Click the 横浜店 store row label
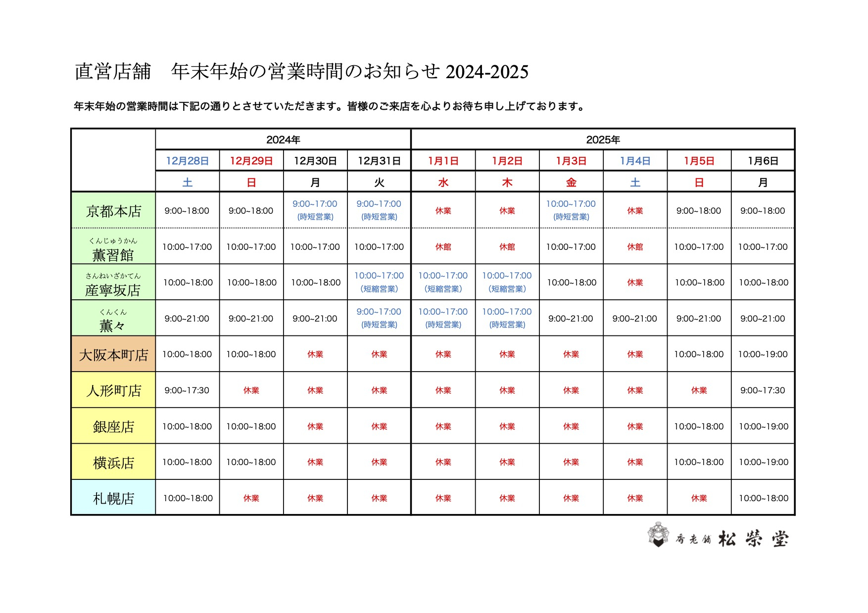The height and width of the screenshot is (613, 868). pyautogui.click(x=113, y=463)
